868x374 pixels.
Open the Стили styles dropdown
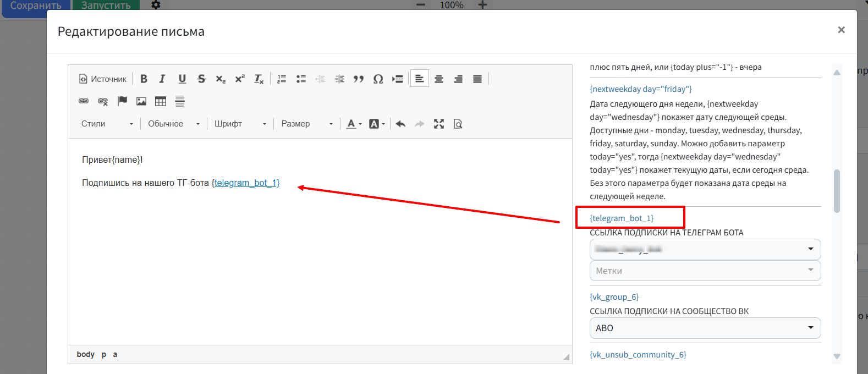tap(107, 124)
